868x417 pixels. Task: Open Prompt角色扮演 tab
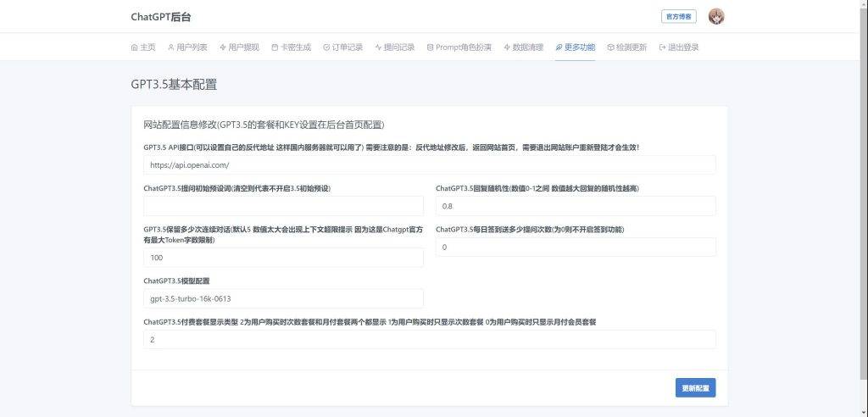pyautogui.click(x=459, y=47)
